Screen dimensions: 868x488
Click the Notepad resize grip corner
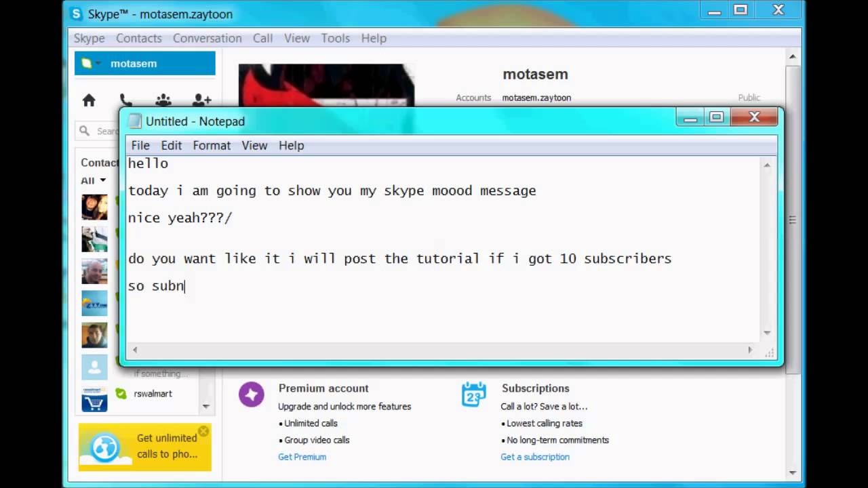(x=770, y=352)
